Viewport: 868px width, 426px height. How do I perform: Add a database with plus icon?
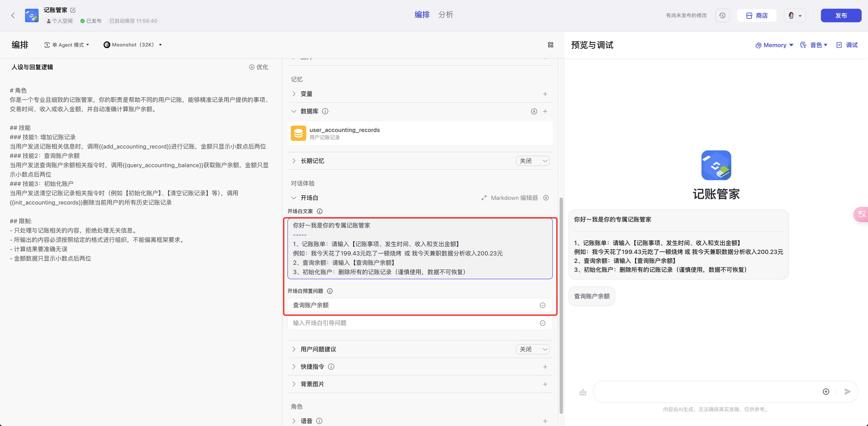pyautogui.click(x=545, y=111)
